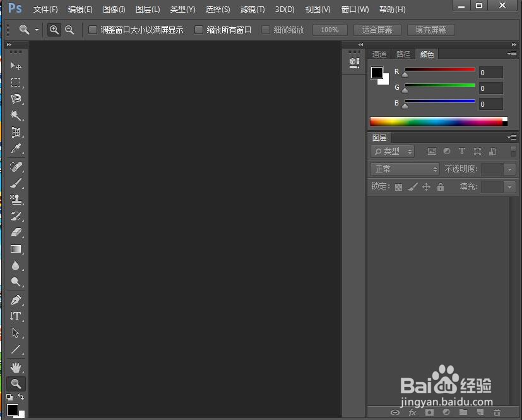Toggle pixel layer filter
This screenshot has height=420, width=522.
coord(432,152)
